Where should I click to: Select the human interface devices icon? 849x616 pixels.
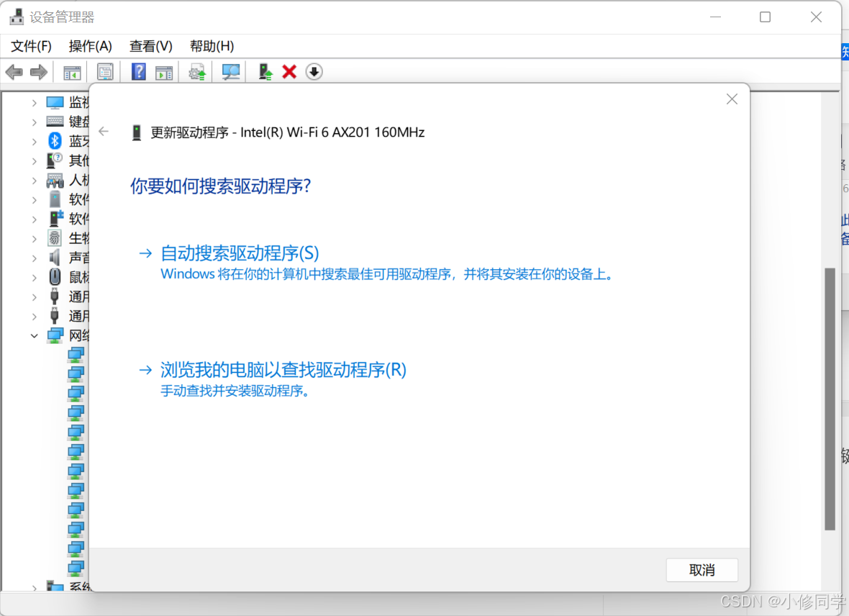(x=55, y=180)
